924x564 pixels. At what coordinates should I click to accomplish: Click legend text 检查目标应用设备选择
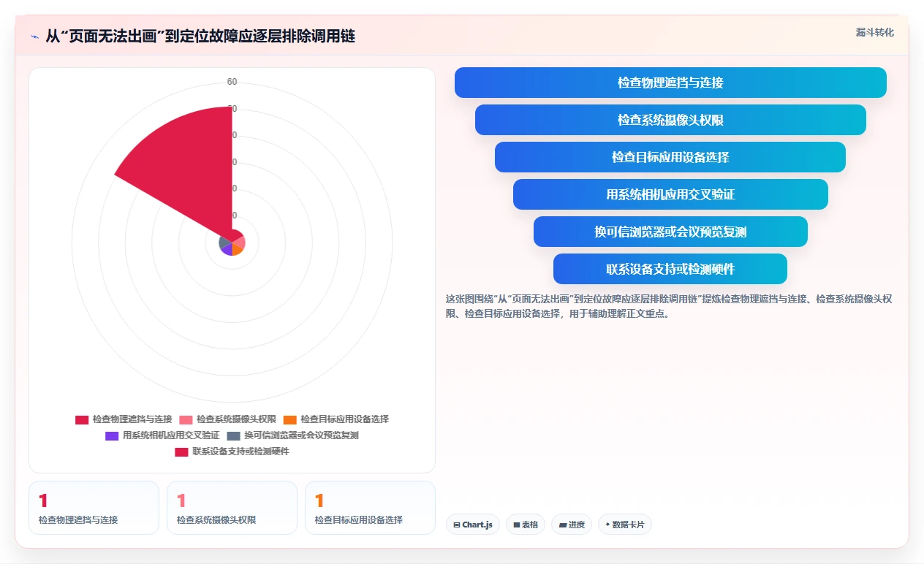[x=345, y=419]
